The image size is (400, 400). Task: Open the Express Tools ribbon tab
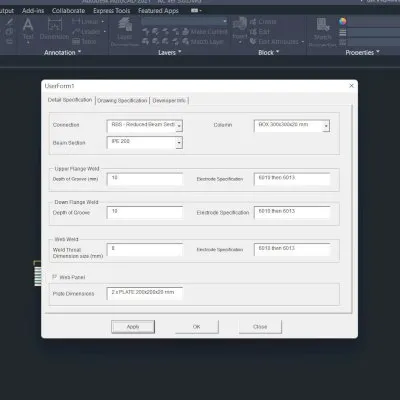(x=112, y=11)
